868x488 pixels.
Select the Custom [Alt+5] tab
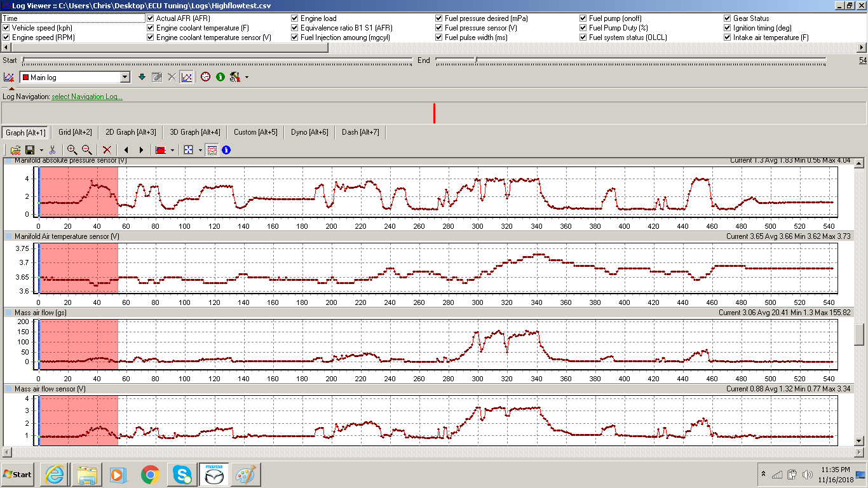255,132
